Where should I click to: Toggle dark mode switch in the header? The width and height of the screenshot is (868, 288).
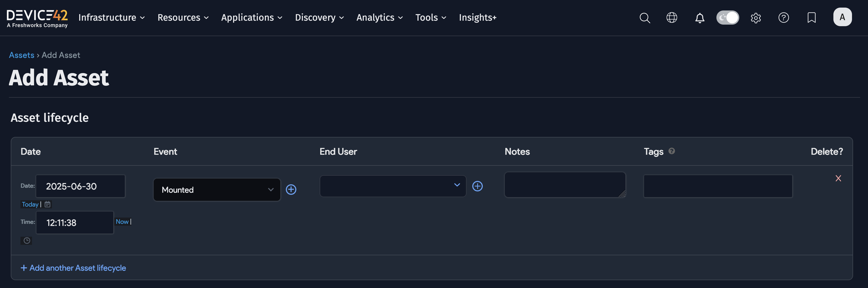pos(727,18)
